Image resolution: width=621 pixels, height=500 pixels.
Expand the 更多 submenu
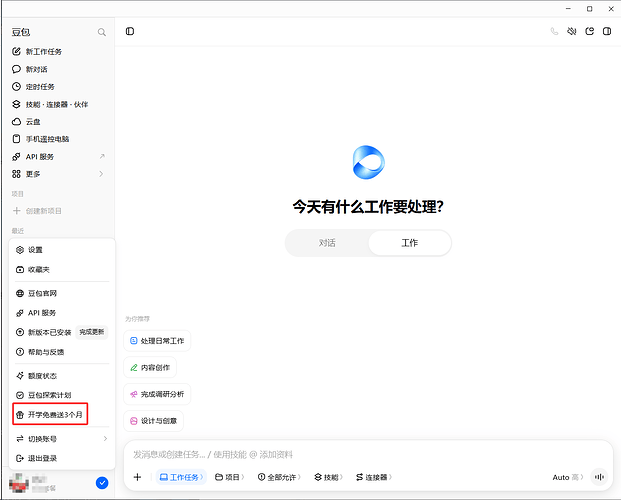point(59,174)
